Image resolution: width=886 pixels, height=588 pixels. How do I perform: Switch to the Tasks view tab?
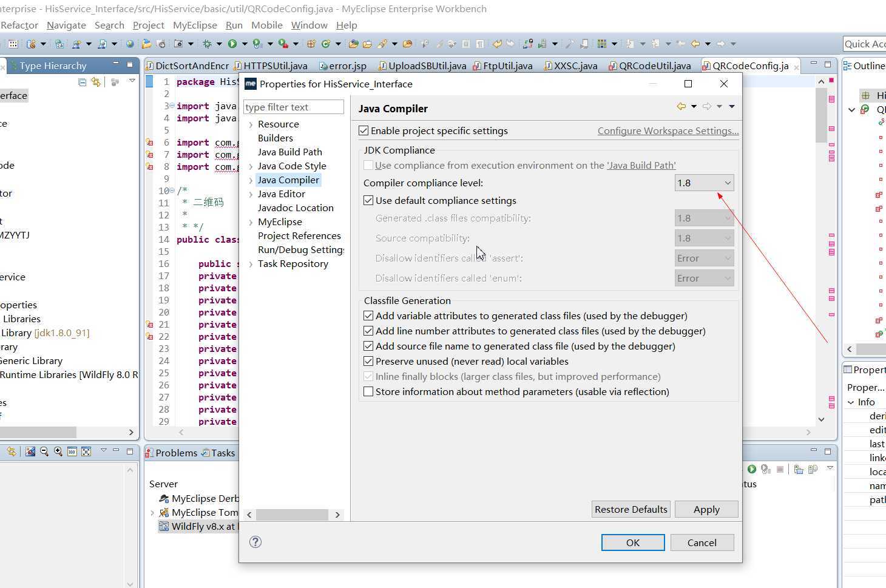coord(218,453)
